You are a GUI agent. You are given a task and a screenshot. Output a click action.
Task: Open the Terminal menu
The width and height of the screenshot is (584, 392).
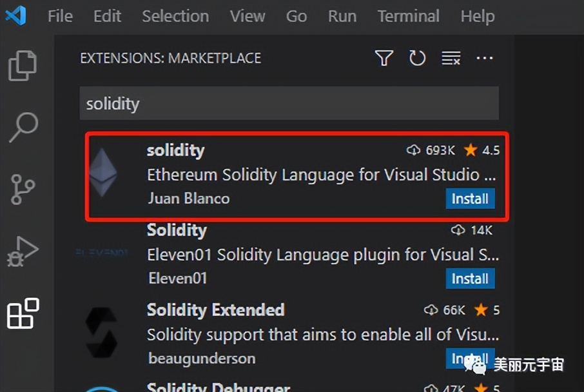pyautogui.click(x=408, y=16)
